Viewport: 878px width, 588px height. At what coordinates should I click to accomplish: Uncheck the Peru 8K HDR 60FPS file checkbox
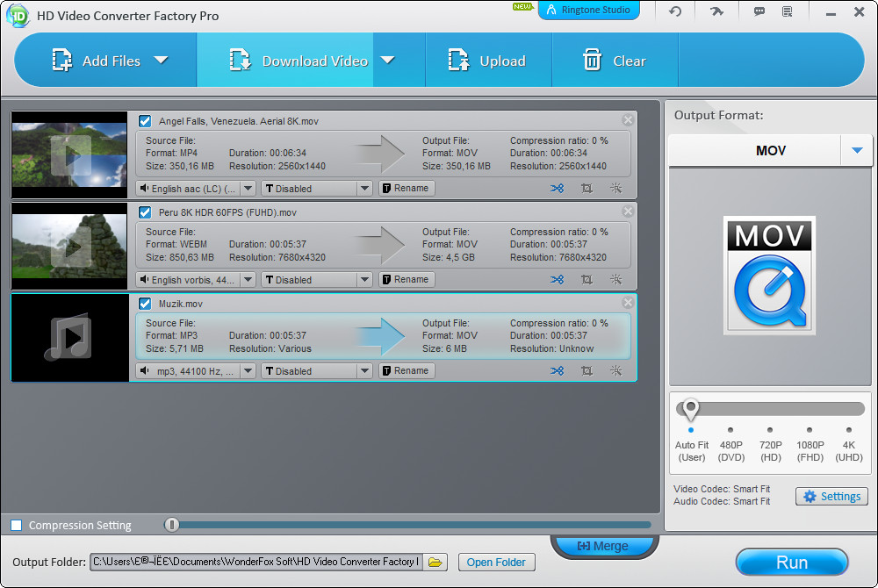click(x=145, y=212)
